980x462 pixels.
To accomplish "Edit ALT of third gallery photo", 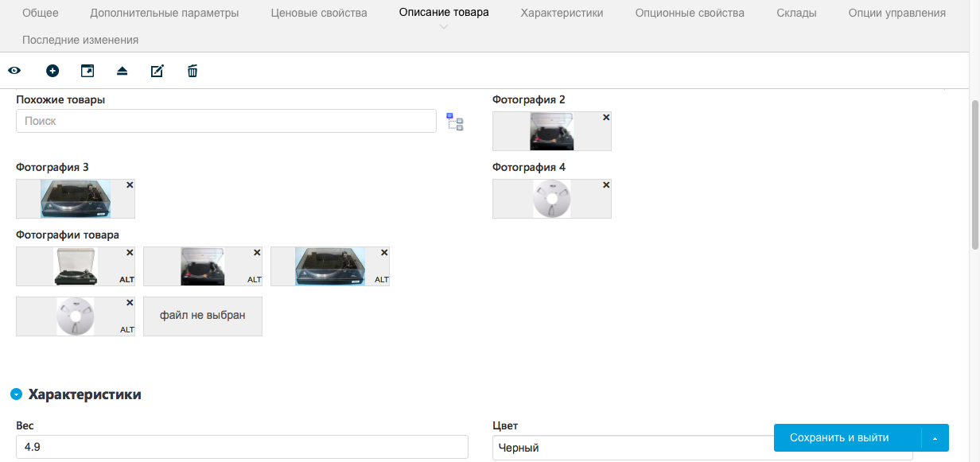I will (x=382, y=280).
